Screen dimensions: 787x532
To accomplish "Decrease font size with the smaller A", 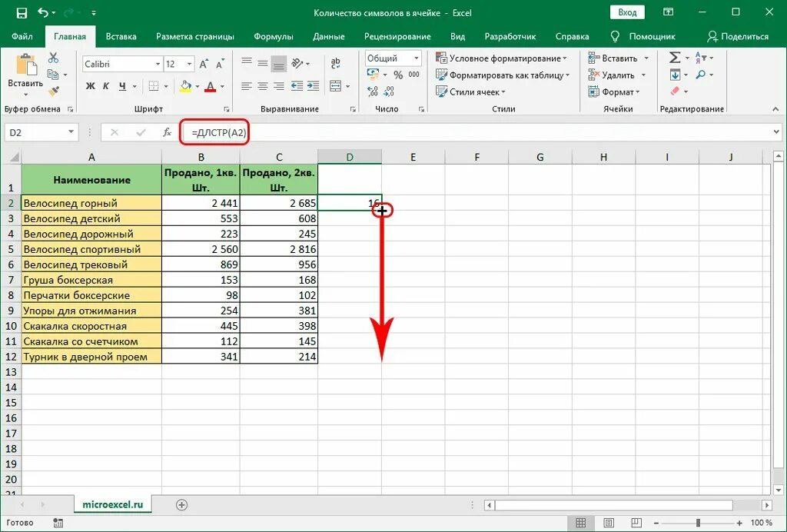I will tap(220, 64).
